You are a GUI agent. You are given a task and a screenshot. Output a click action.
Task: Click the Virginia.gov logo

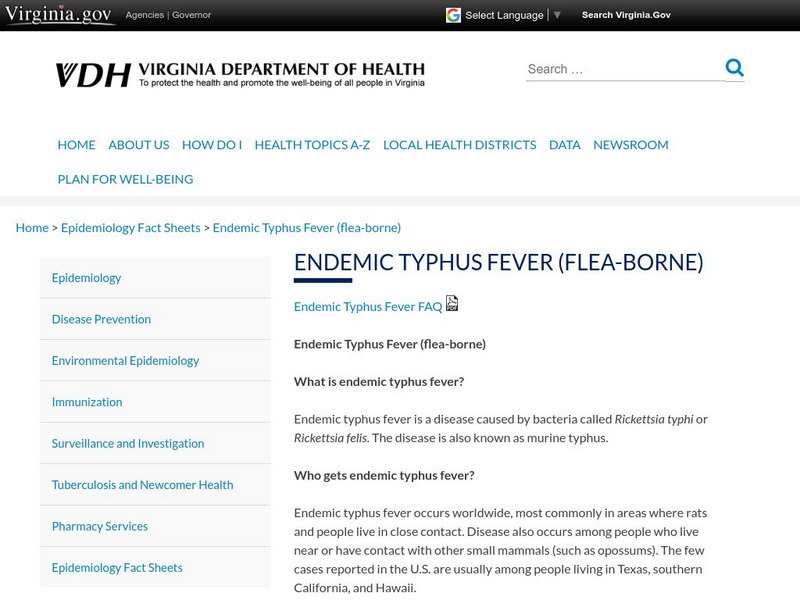55,14
